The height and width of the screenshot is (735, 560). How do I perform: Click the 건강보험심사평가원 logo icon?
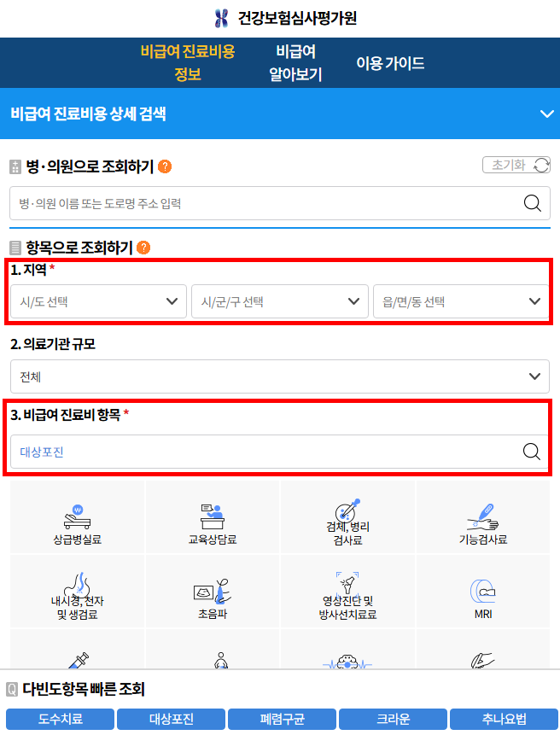coord(221,18)
